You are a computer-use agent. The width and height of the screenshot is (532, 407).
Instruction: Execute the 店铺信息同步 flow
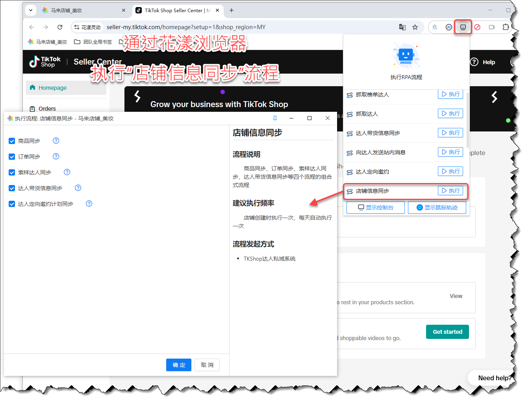coord(450,191)
